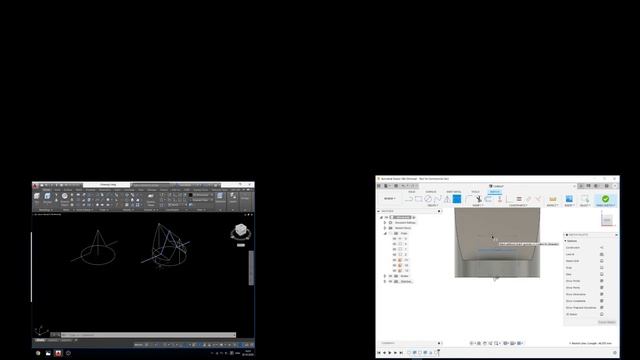The width and height of the screenshot is (640, 360).
Task: Toggle Snap checkbox in Sketch Palette
Action: (602, 268)
